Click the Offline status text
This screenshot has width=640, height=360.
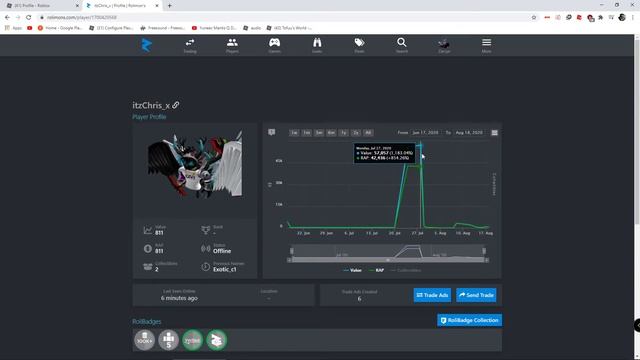(x=222, y=251)
